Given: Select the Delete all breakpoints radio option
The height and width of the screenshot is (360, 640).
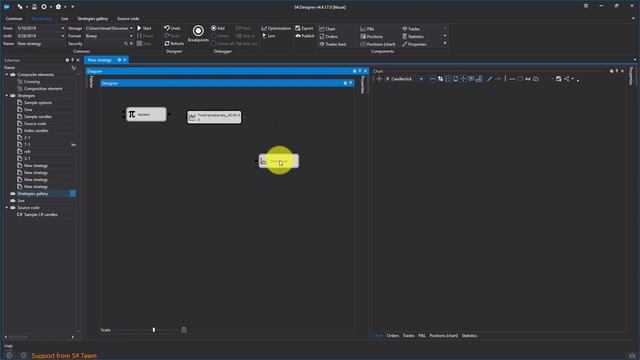Looking at the screenshot, I should click(223, 43).
